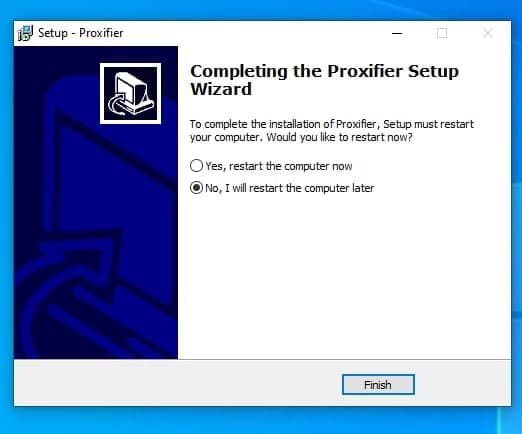This screenshot has width=522, height=434.
Task: Click the "No, I will restart the computer later" label
Action: (290, 188)
